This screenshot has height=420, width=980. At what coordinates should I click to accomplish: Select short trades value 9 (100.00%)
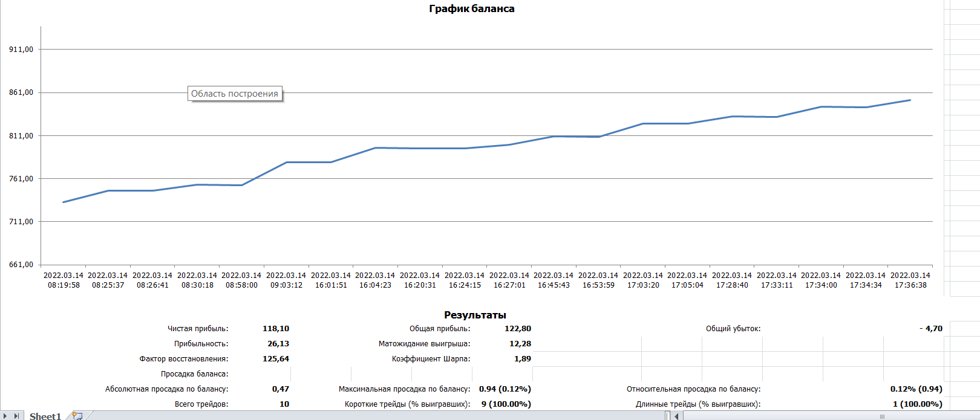tap(506, 404)
